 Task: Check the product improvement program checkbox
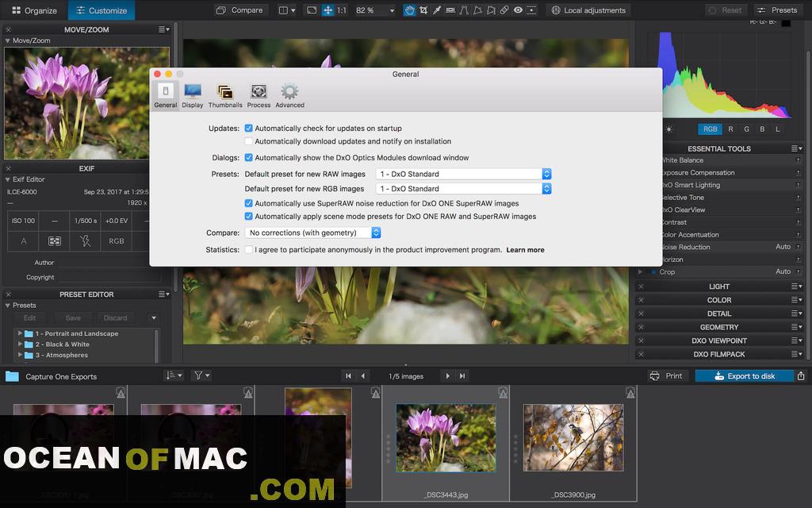tap(248, 249)
